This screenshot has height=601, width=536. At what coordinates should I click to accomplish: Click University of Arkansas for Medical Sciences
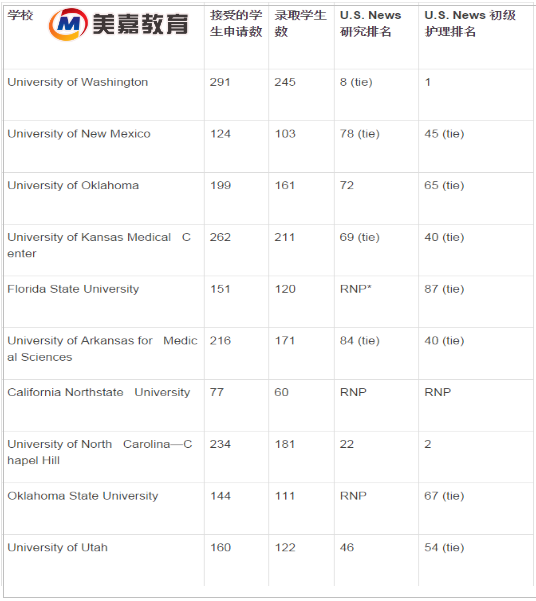(102, 349)
